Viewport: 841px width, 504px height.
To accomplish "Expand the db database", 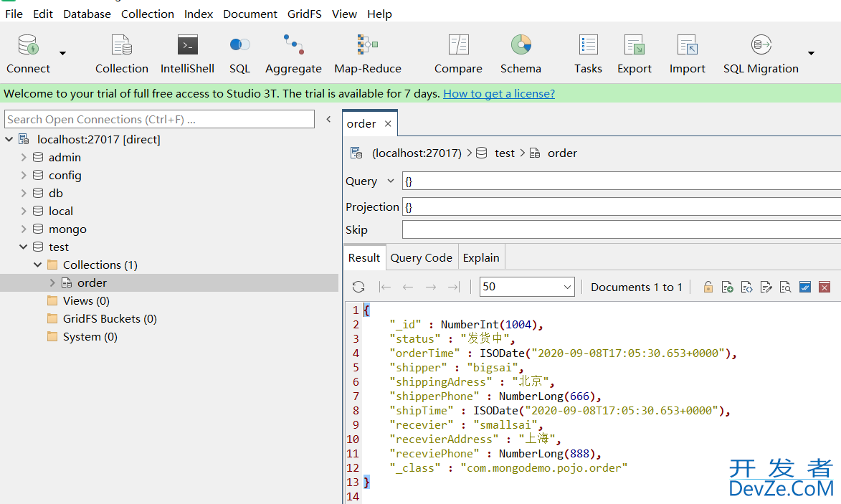I will coord(23,193).
